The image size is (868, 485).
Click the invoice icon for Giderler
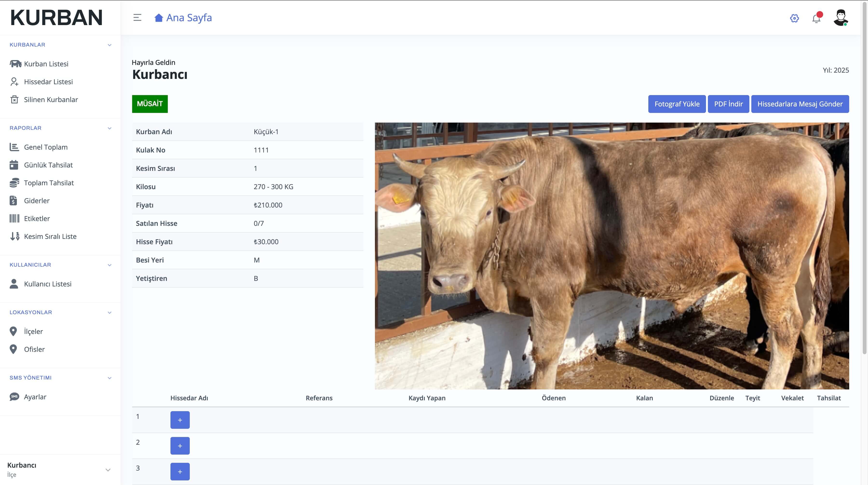tap(14, 201)
